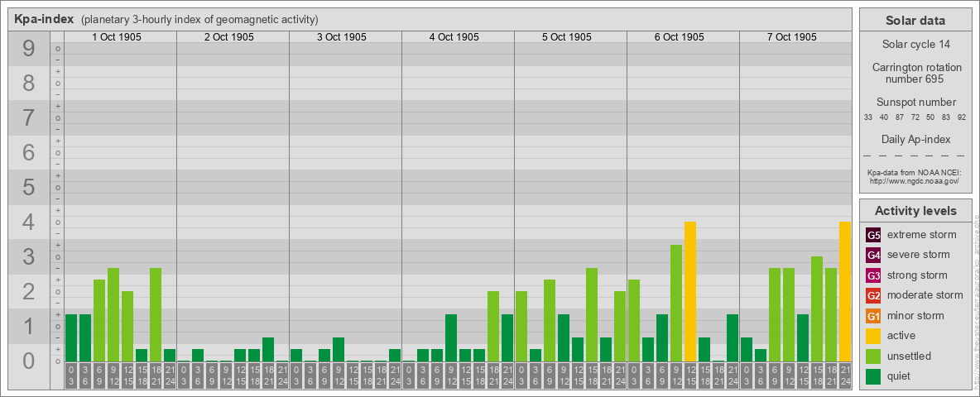Click the G3 strong storm legend icon
The image size is (980, 397).
(873, 275)
